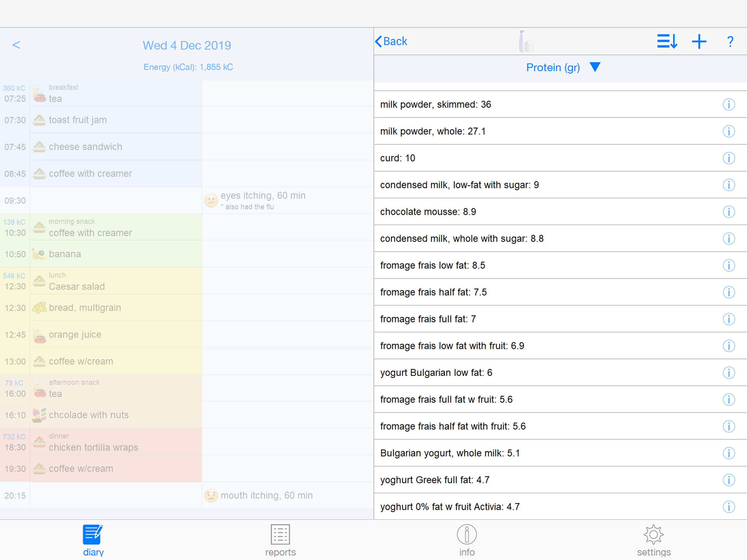This screenshot has width=747, height=560.
Task: Switch to the diary tab
Action: (93, 540)
